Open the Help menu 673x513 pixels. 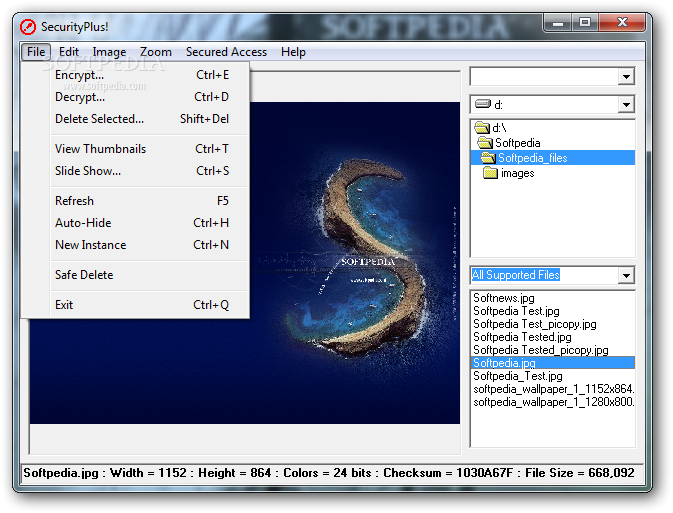click(x=293, y=52)
